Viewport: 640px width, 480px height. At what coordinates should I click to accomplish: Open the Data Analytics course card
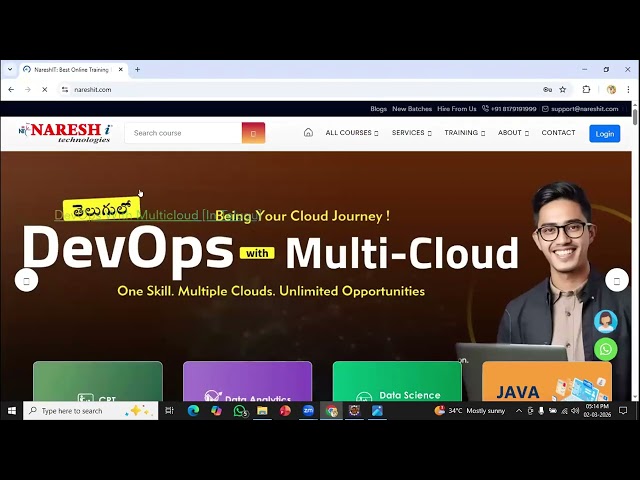247,381
